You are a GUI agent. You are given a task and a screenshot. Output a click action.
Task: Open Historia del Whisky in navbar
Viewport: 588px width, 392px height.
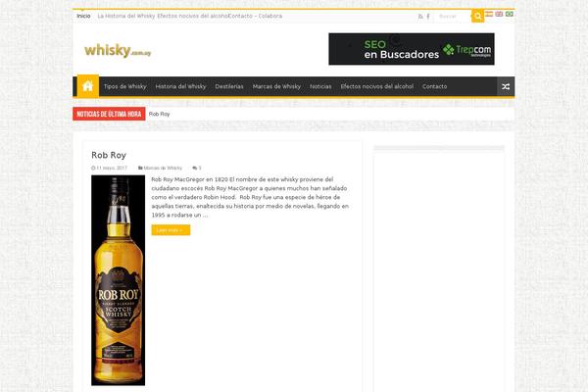[180, 86]
